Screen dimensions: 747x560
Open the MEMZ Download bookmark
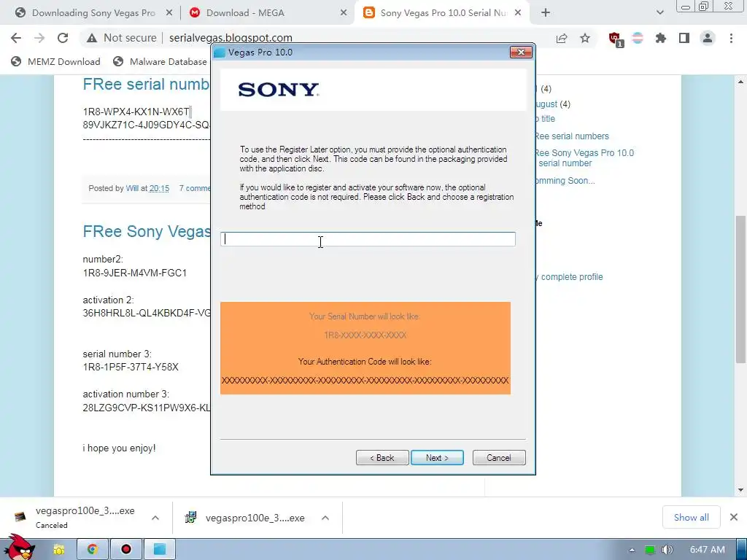coord(55,61)
